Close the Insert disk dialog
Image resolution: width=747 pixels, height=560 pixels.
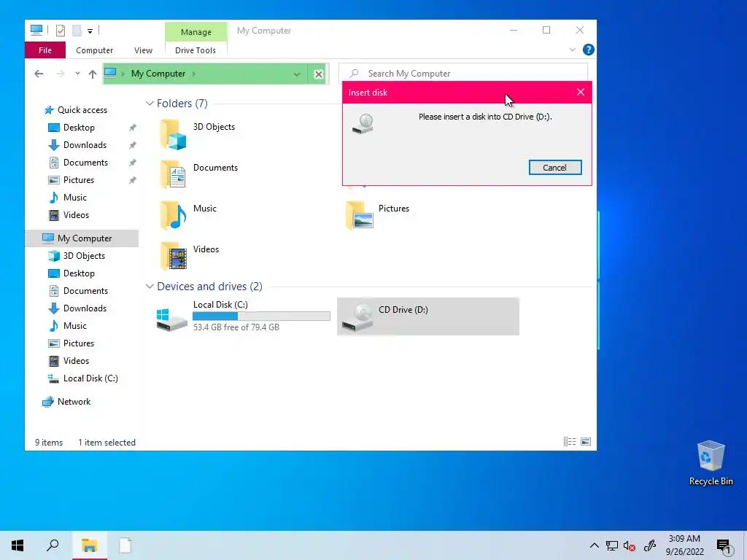click(x=580, y=92)
